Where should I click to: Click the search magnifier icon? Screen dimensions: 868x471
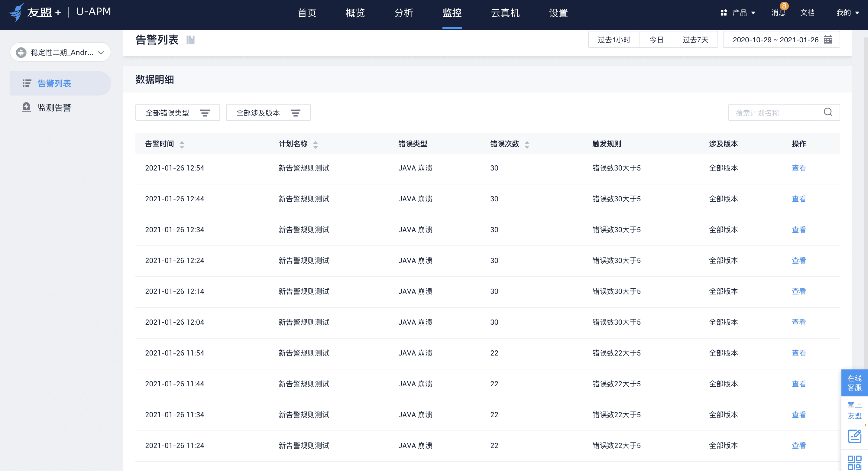[x=828, y=112]
